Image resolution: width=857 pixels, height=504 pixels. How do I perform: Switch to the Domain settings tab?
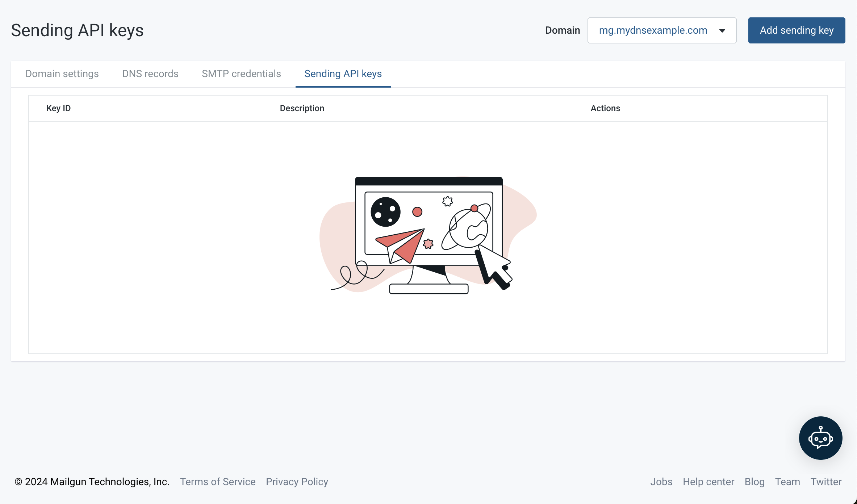pyautogui.click(x=62, y=73)
